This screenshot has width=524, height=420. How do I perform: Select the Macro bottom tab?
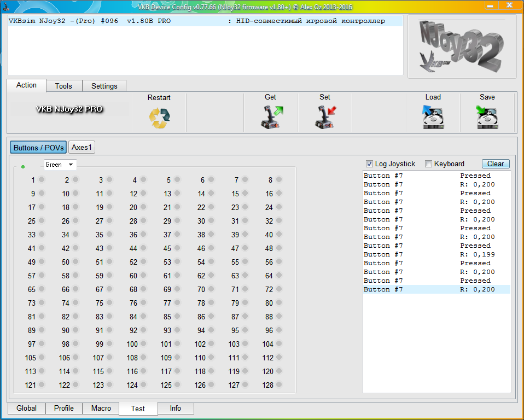tap(101, 409)
